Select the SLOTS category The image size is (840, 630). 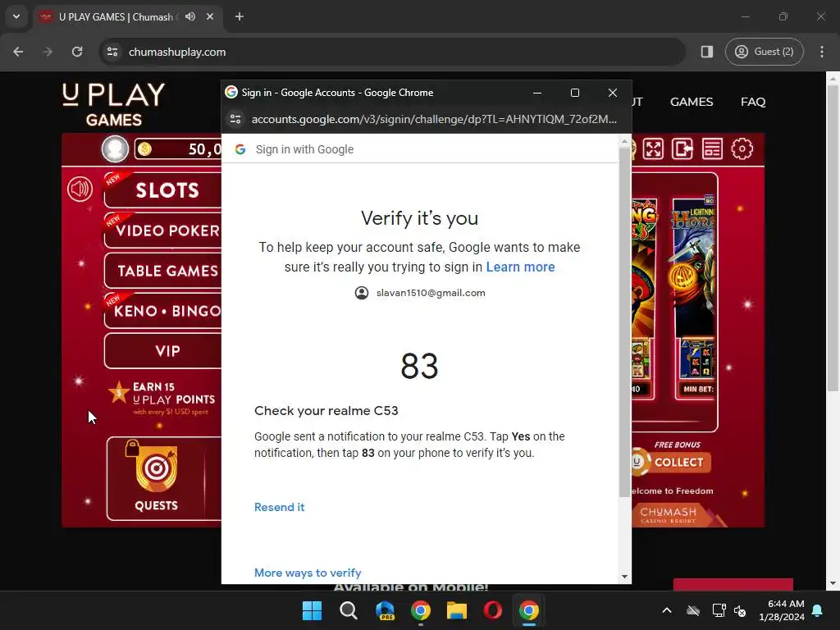(x=163, y=190)
